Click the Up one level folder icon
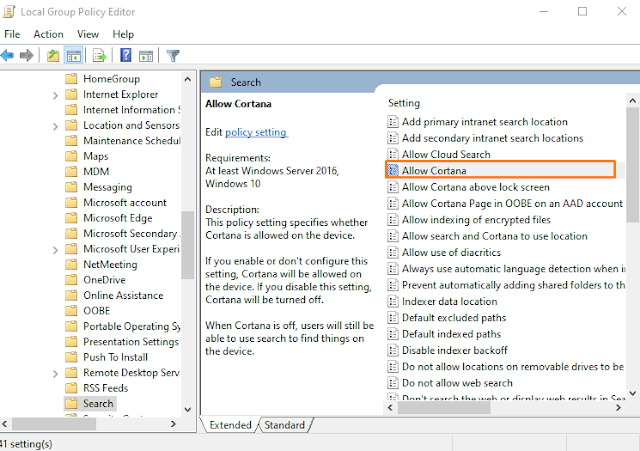The height and width of the screenshot is (451, 640). pos(53,56)
